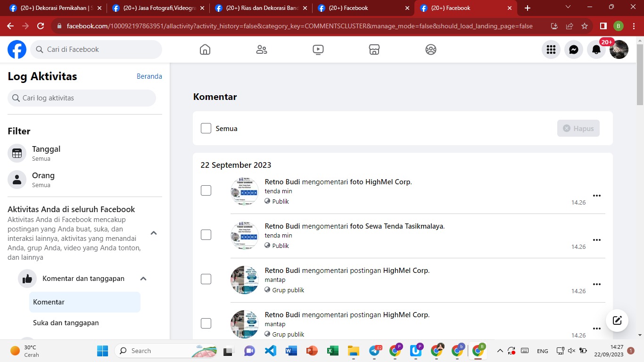Viewport: 644px width, 362px height.
Task: Click in the Cari di Facebook search box
Action: [x=96, y=49]
